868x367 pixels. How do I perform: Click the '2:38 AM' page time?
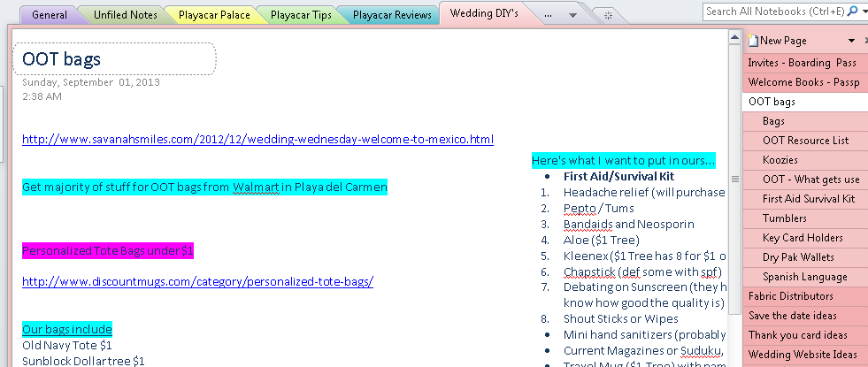pos(42,96)
